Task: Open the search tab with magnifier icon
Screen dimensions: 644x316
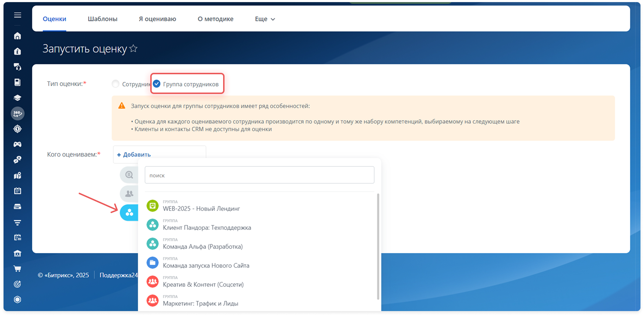Action: pos(129,175)
